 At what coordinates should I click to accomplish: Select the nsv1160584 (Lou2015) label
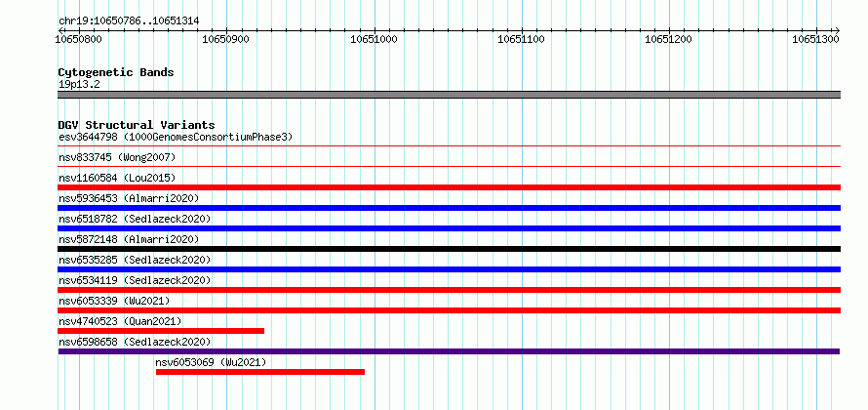click(x=117, y=178)
